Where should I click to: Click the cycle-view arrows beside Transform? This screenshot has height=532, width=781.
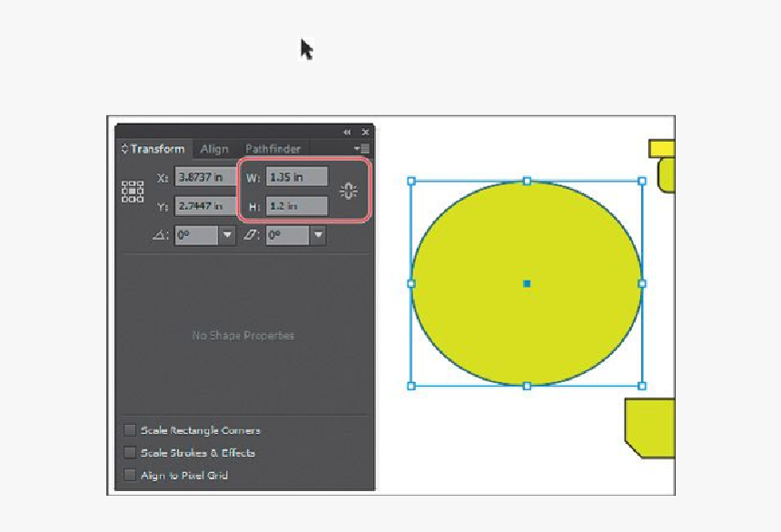point(124,149)
